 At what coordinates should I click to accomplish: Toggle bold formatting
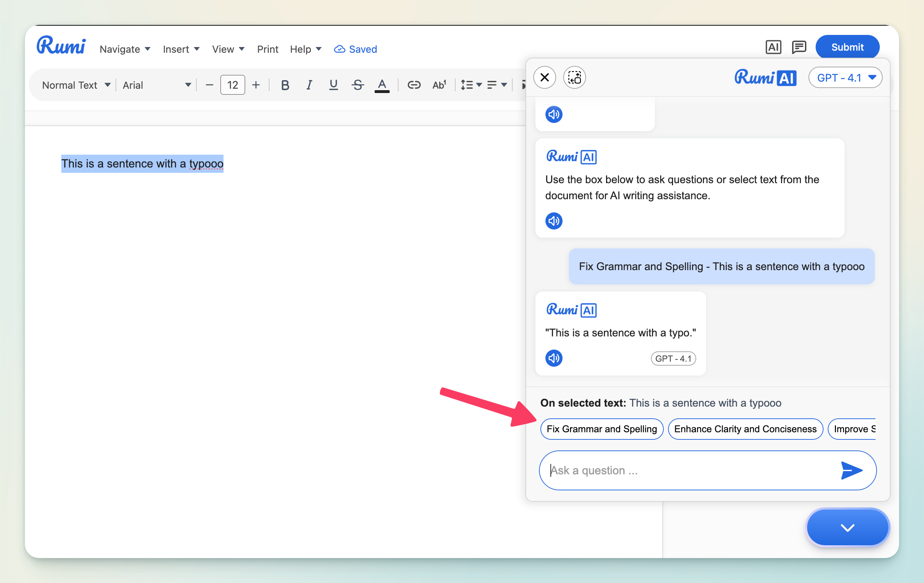pos(285,85)
